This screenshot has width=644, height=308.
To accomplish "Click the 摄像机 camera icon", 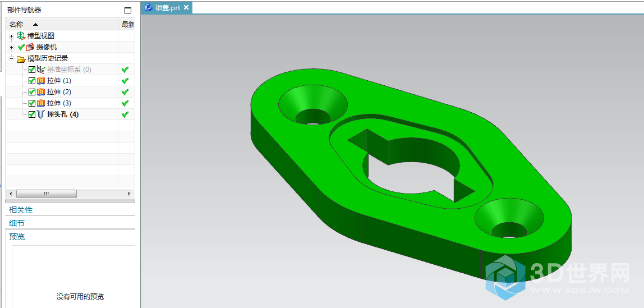I will click(x=30, y=47).
